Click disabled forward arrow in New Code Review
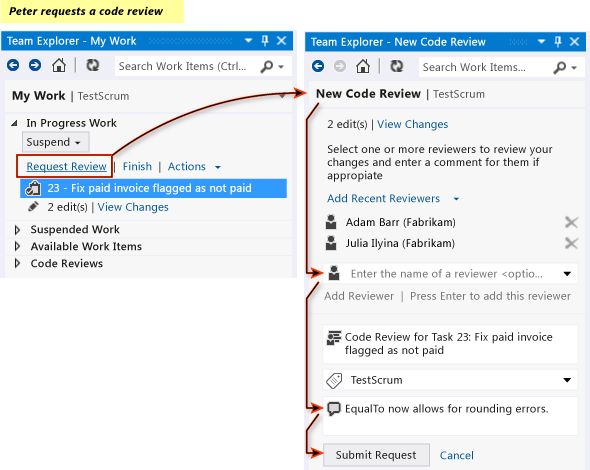 pos(340,67)
